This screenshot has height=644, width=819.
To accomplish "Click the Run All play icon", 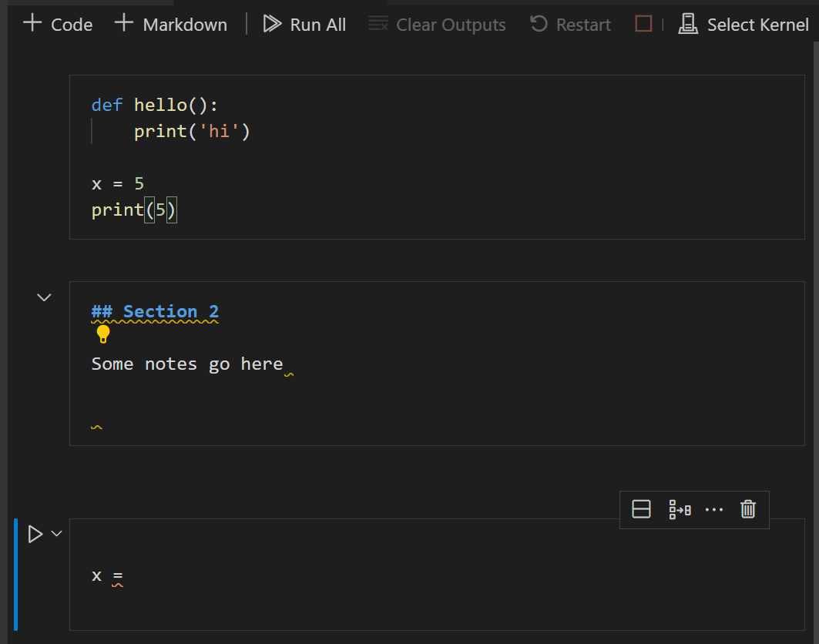I will pos(272,24).
